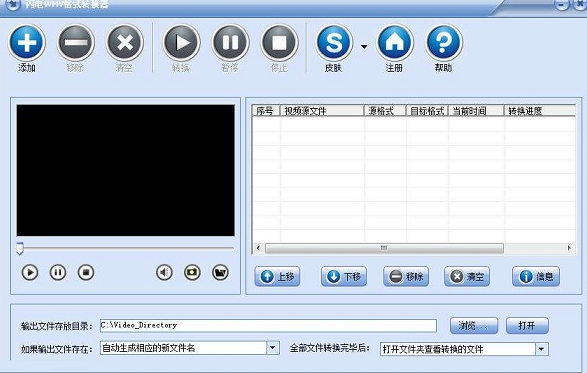
Task: Click the 注册 home icon
Action: coord(395,42)
